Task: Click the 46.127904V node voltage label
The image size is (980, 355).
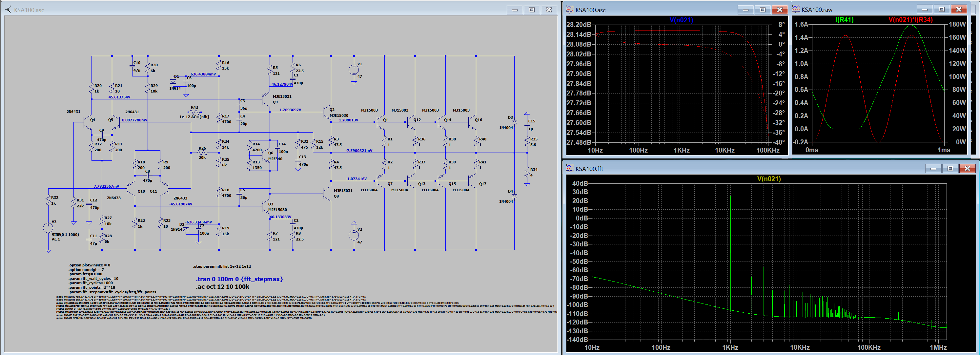Action: (282, 84)
